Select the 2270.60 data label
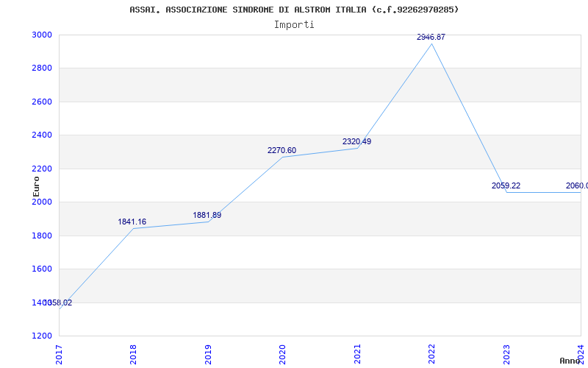588x368 pixels. coord(282,151)
